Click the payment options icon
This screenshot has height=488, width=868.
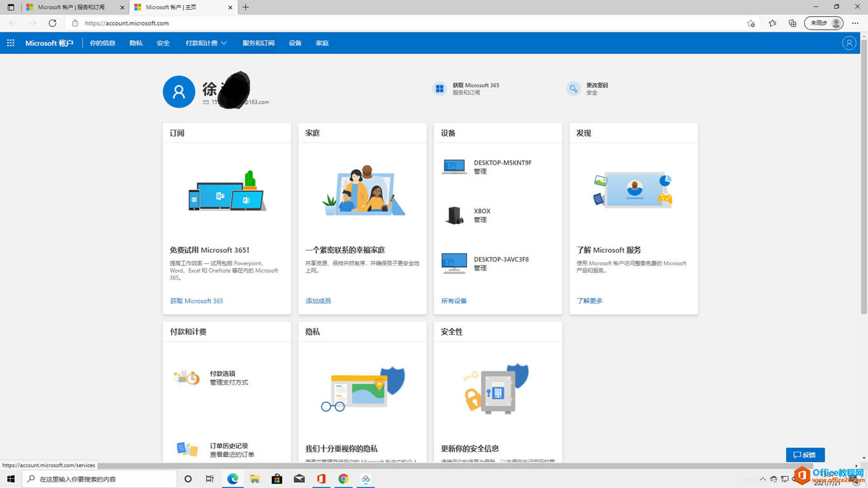click(x=187, y=378)
